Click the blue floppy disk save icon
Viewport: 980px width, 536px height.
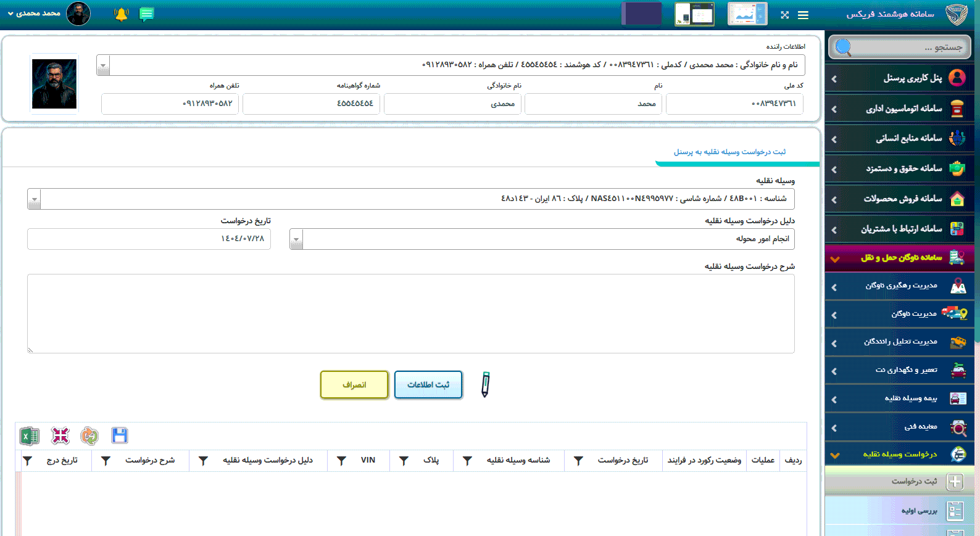(x=120, y=435)
